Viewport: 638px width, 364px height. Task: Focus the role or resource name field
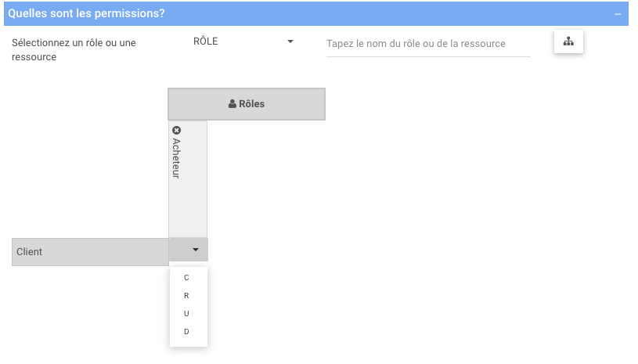427,44
